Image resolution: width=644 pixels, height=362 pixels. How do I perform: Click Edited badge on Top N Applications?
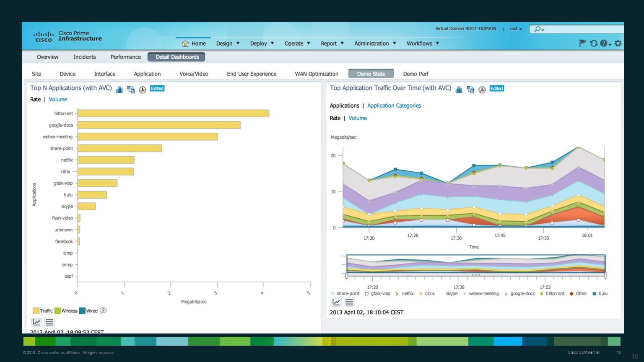coord(157,88)
